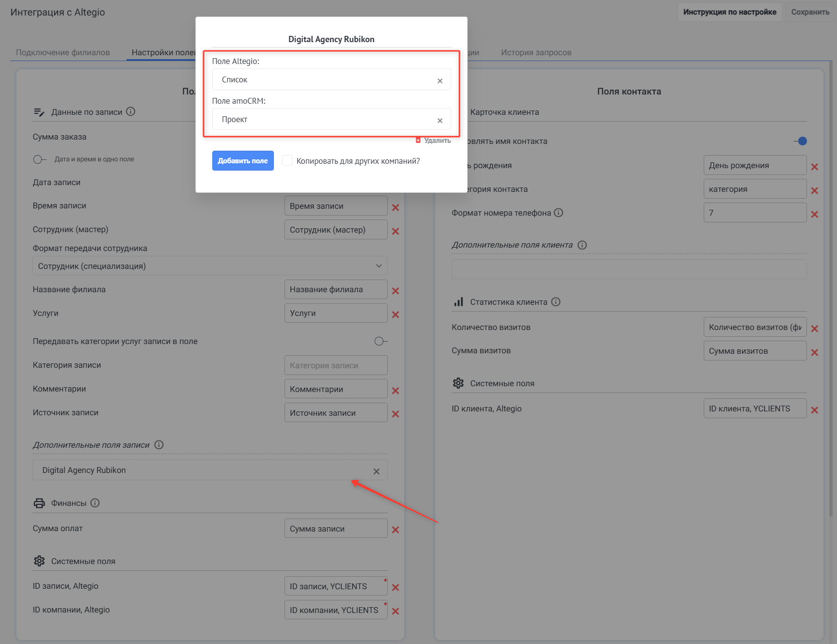
Task: Click the Digital Agency Rubikon tag text
Action: point(84,470)
